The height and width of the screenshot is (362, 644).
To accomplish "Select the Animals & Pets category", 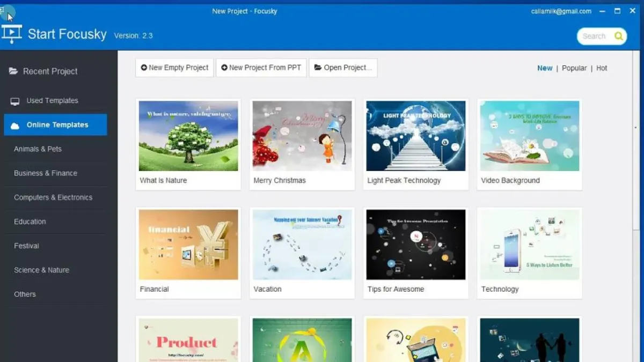I will tap(38, 149).
